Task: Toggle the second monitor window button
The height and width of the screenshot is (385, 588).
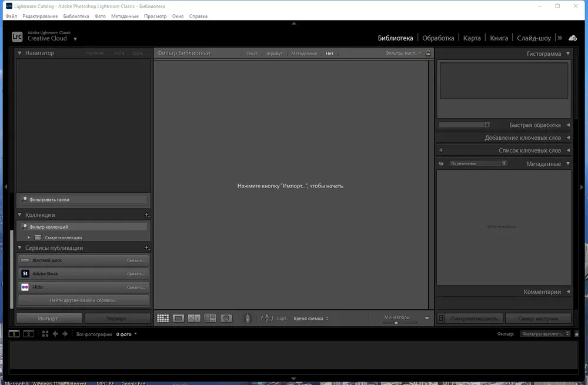Action: click(28, 334)
